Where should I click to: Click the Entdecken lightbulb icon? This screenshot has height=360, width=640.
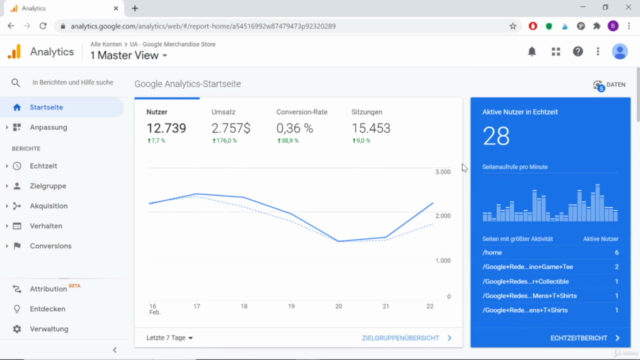(x=17, y=309)
